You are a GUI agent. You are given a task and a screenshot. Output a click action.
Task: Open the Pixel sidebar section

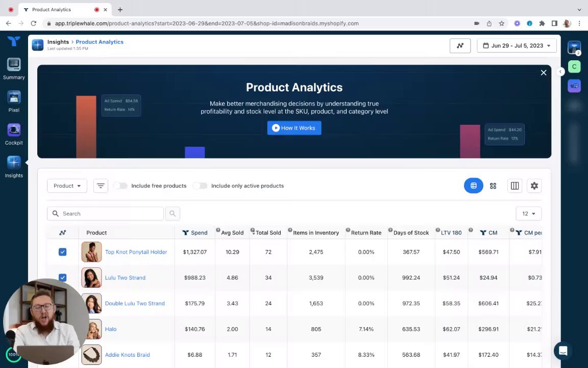point(14,102)
